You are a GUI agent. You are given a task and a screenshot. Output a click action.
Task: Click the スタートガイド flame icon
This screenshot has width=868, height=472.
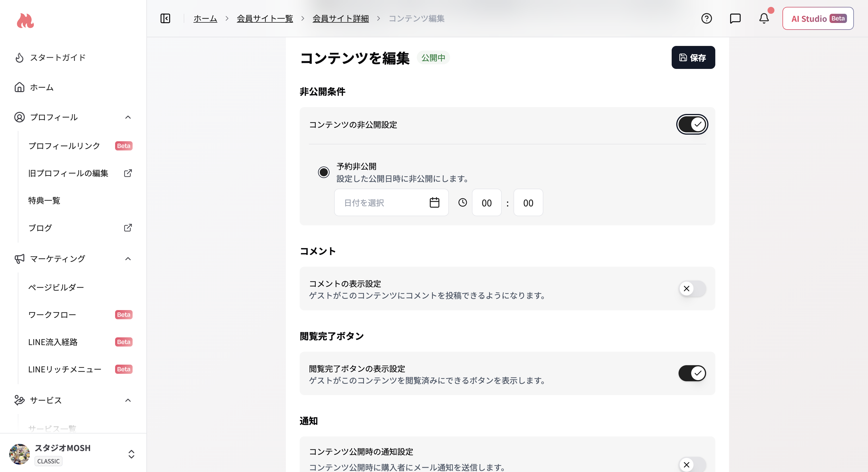[20, 58]
